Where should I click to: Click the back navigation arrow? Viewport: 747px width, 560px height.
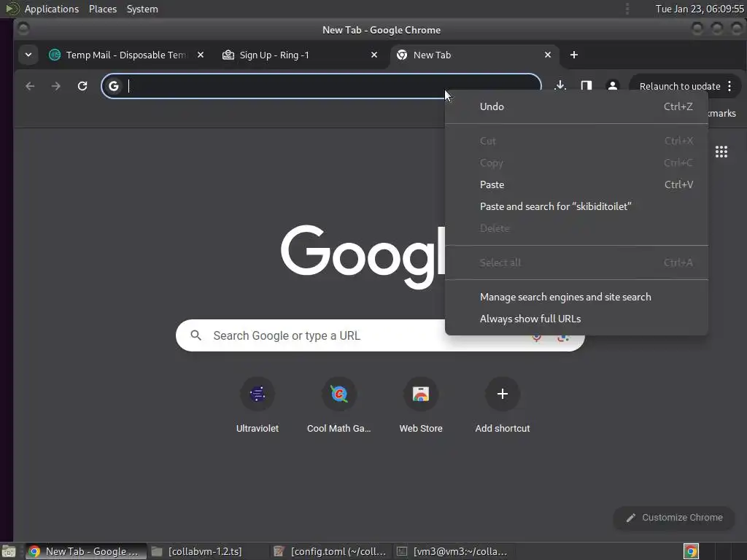30,86
